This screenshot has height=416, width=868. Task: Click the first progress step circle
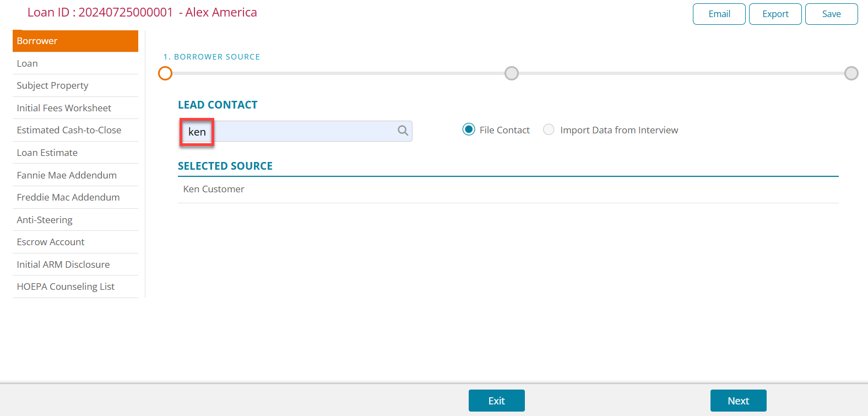pos(165,73)
